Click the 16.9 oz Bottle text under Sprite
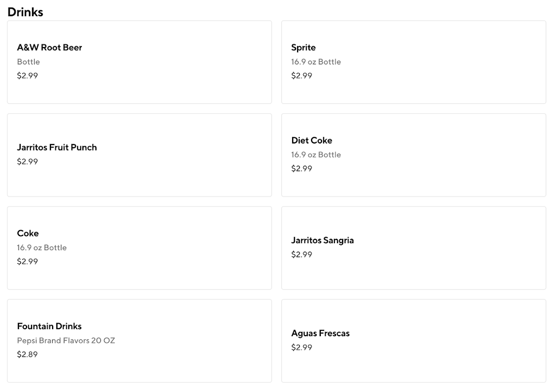 coord(316,62)
